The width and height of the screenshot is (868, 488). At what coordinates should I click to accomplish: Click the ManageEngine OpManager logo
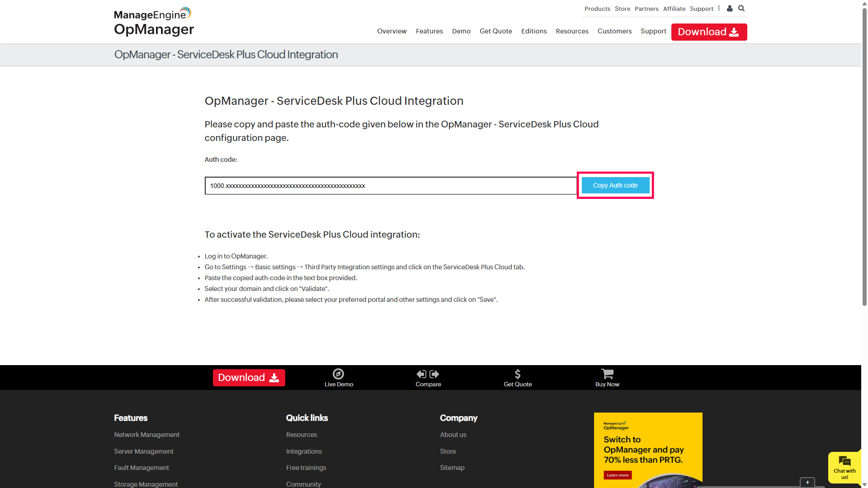154,22
